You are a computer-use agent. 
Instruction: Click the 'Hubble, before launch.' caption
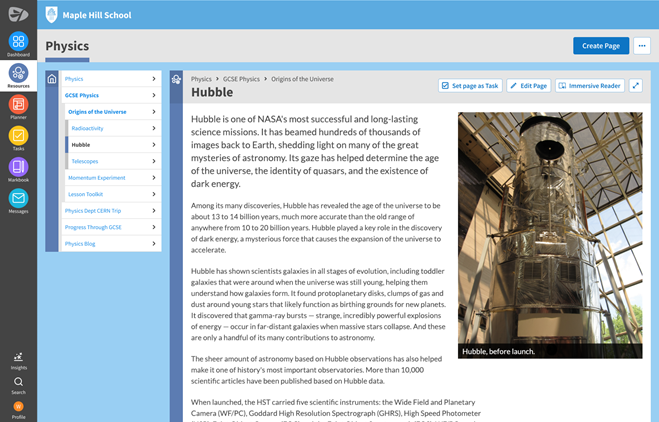(498, 351)
